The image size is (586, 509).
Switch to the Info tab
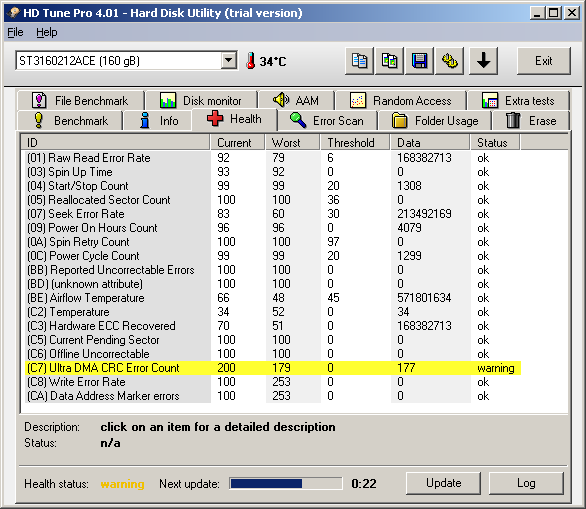(x=158, y=120)
